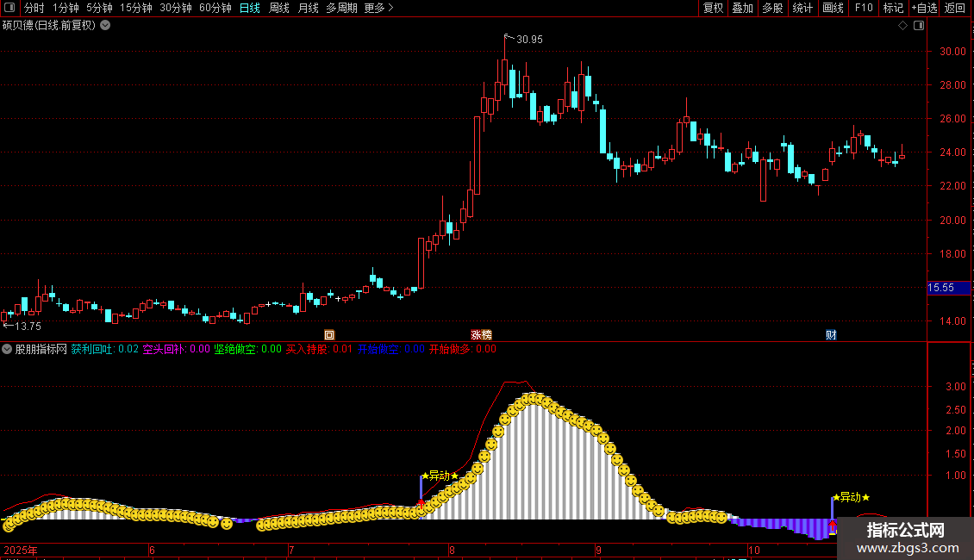The image size is (974, 560).
Task: Click the 空头回补: 0.00 value
Action: click(177, 350)
